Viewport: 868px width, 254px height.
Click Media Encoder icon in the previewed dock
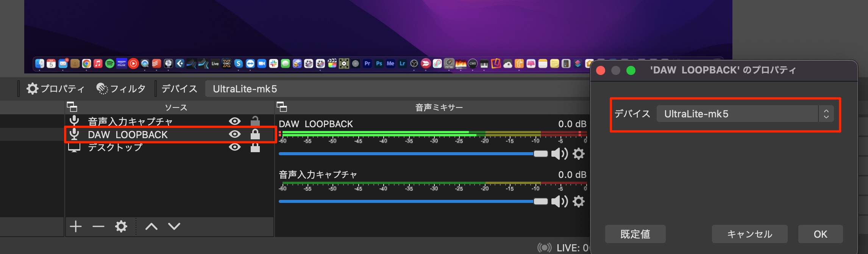pos(390,64)
